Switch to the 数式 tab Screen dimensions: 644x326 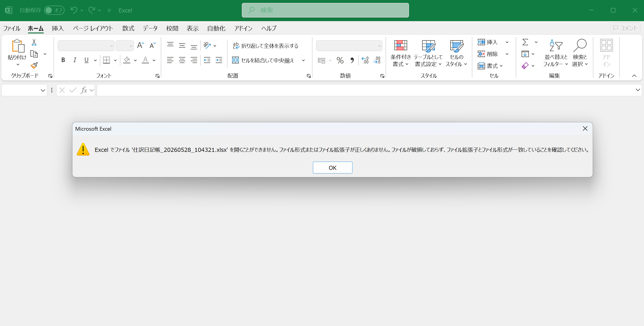pos(128,28)
